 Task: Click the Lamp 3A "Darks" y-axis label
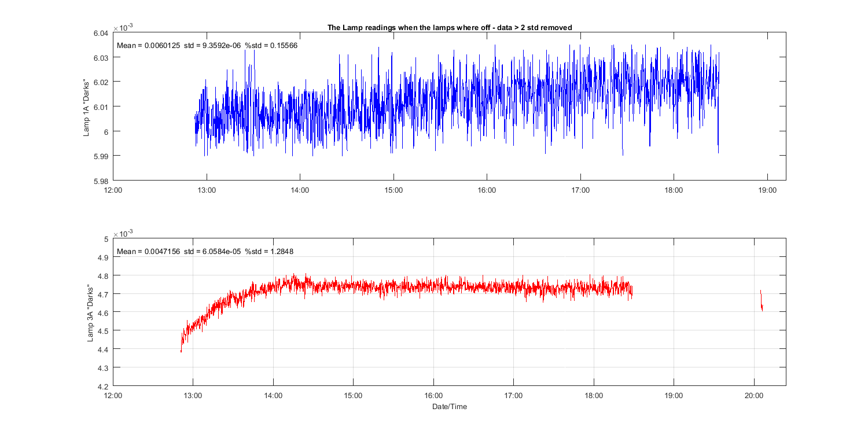(x=90, y=312)
